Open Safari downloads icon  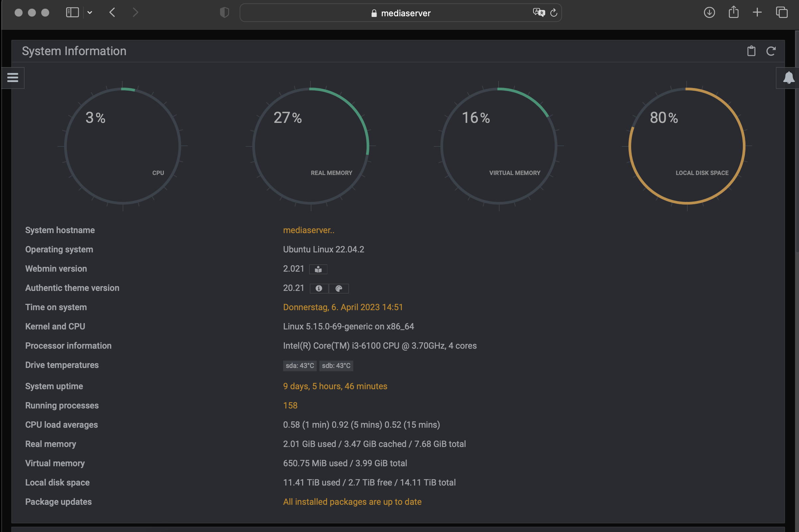coord(709,13)
